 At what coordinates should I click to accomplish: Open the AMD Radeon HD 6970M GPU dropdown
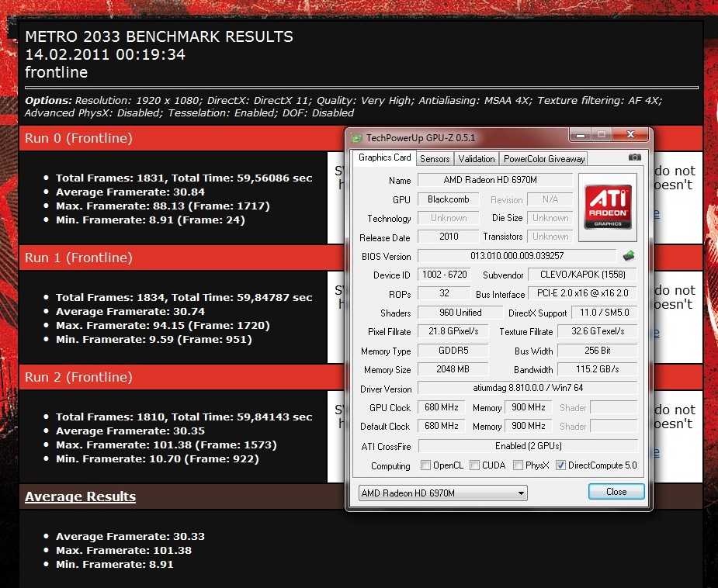442,493
